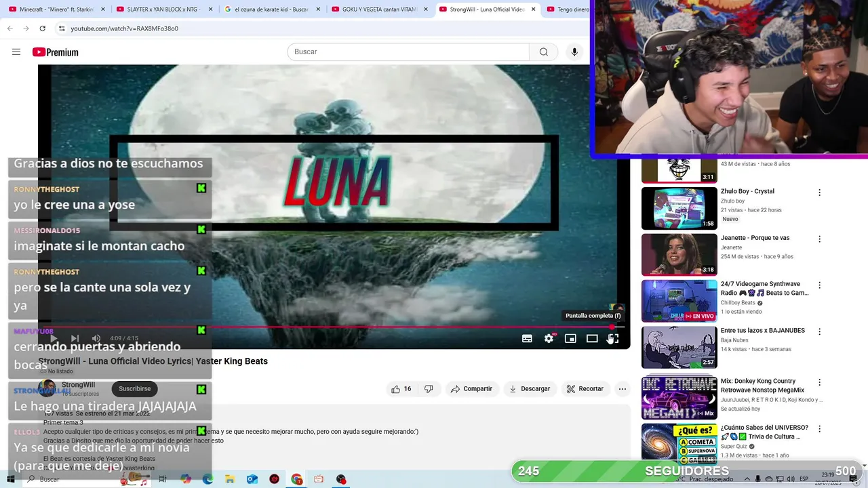Click the Recortar clip button
Viewport: 868px width, 488px height.
click(585, 389)
